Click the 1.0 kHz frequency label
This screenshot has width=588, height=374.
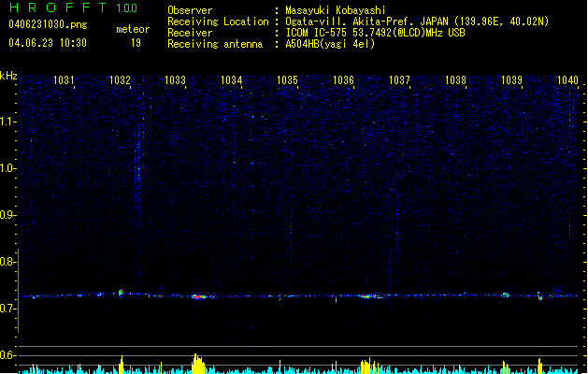point(8,168)
